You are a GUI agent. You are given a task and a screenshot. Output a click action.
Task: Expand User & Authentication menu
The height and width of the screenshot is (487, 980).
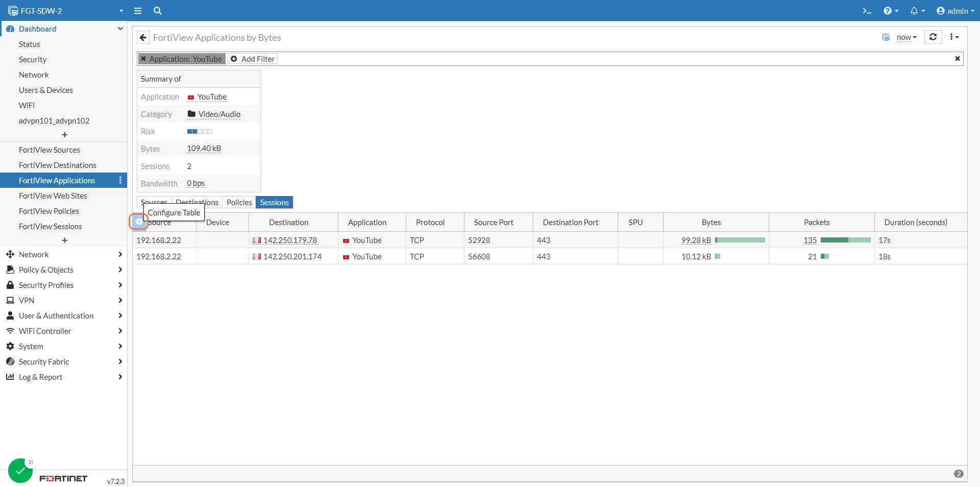tap(63, 315)
